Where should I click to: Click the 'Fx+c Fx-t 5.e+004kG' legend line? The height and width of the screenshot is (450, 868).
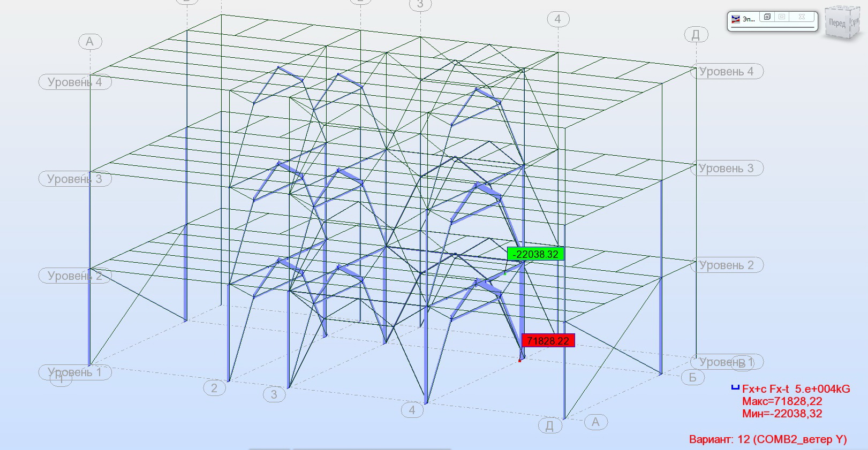pos(796,389)
